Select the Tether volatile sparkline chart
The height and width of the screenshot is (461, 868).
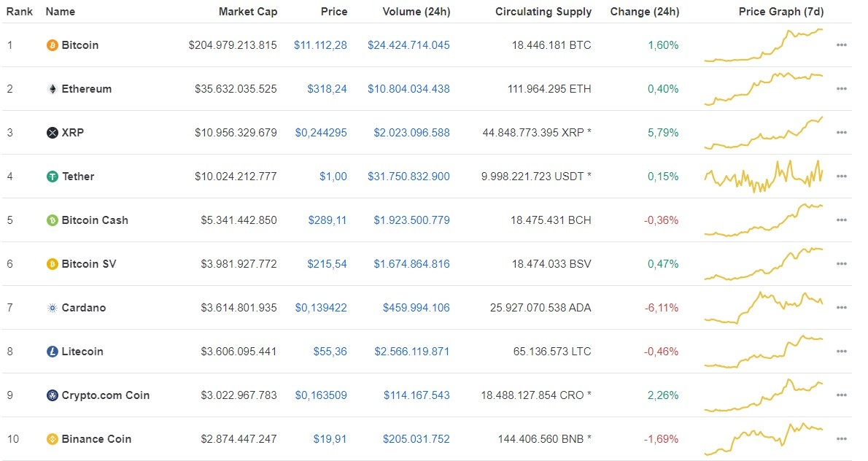pos(764,176)
